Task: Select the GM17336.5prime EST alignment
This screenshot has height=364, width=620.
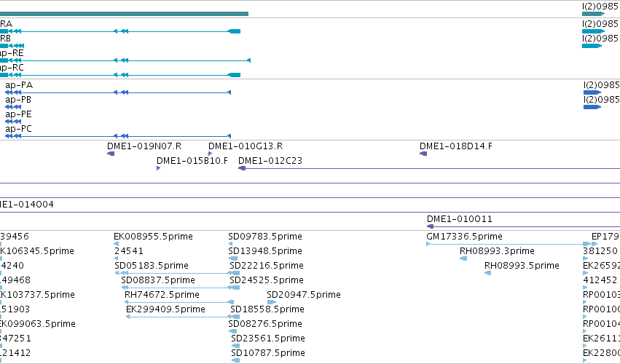Action: (x=509, y=244)
